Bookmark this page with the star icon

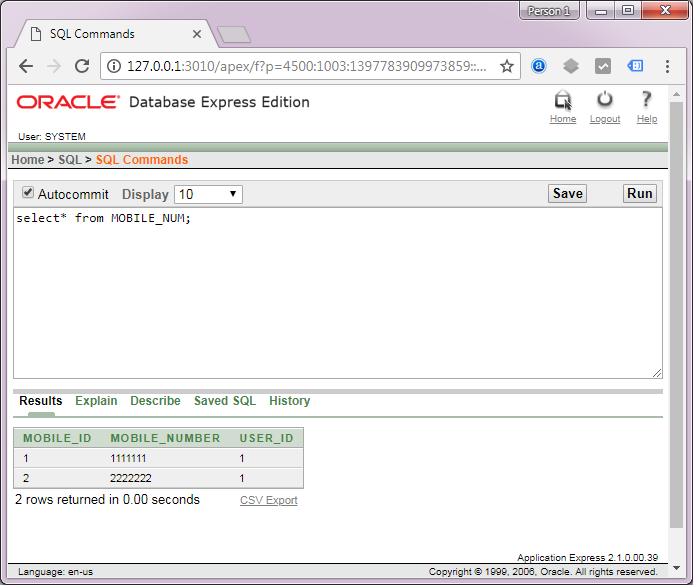[x=506, y=66]
